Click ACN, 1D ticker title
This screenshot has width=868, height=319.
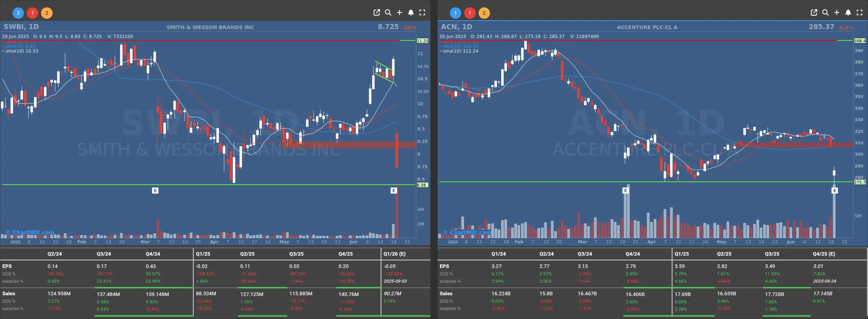pyautogui.click(x=457, y=27)
